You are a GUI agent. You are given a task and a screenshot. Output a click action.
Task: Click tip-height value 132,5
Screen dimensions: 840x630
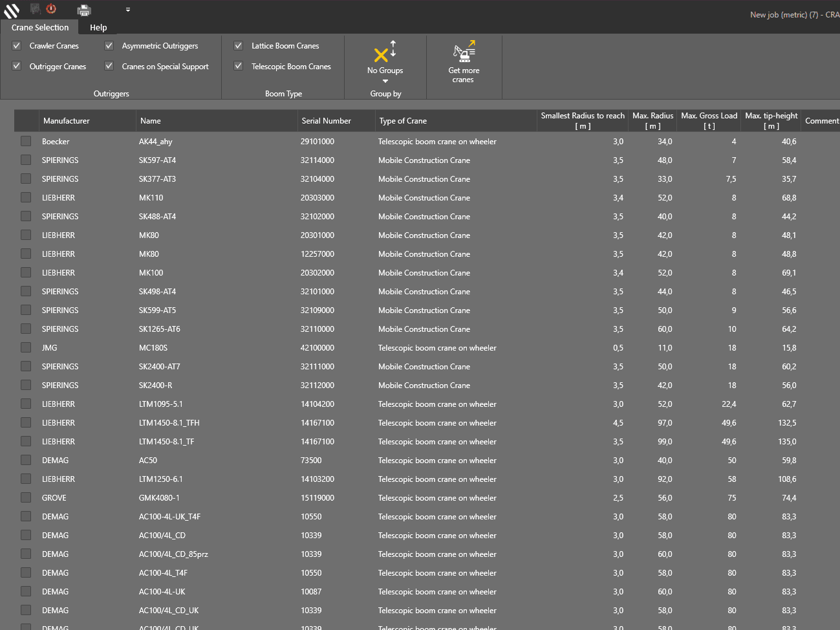tap(787, 423)
